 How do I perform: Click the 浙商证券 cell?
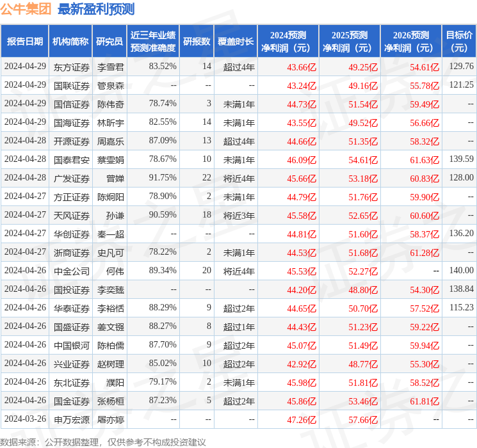click(72, 252)
